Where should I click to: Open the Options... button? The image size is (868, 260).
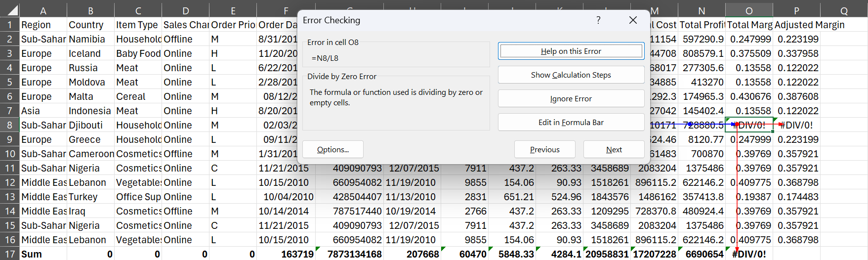coord(332,149)
